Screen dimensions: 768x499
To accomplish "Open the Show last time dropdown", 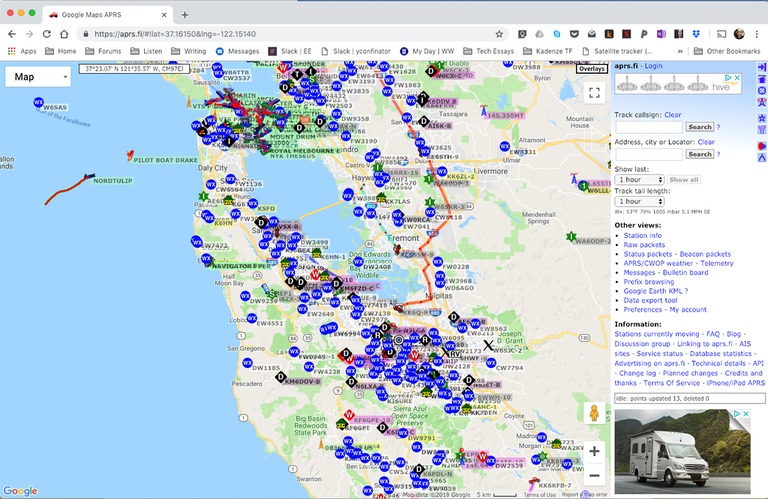I will (x=639, y=180).
